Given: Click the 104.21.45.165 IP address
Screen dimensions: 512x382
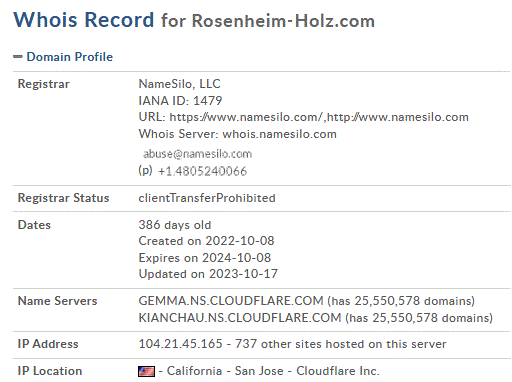Looking at the screenshot, I should (x=180, y=344).
